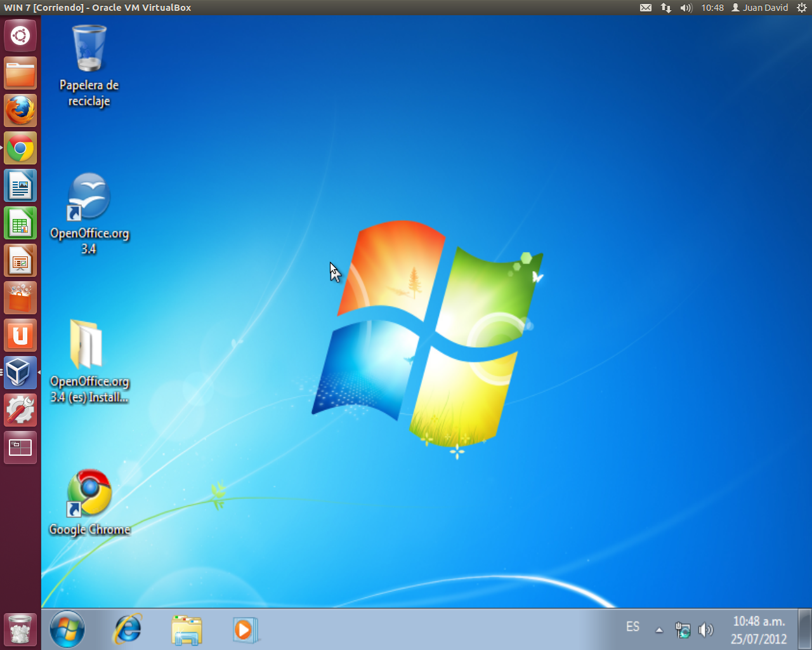Viewport: 812px width, 650px height.
Task: Show hidden tray icons arrow
Action: [659, 630]
